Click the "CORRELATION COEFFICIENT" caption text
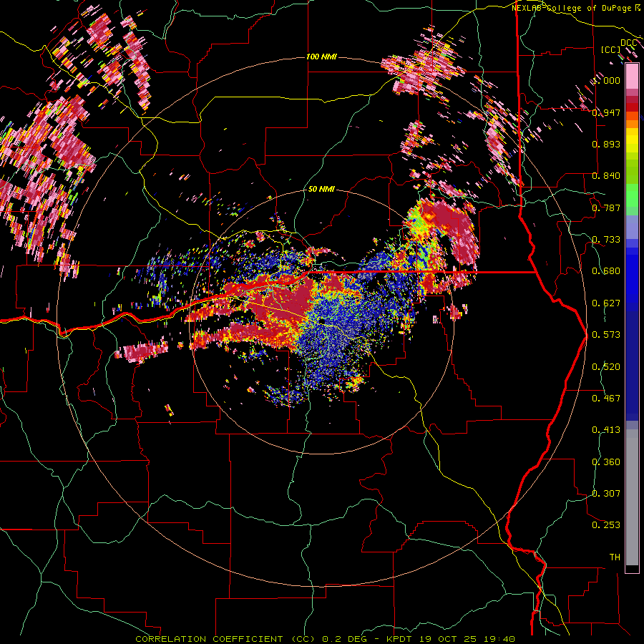Screen dimensions: 644x644 [209, 639]
